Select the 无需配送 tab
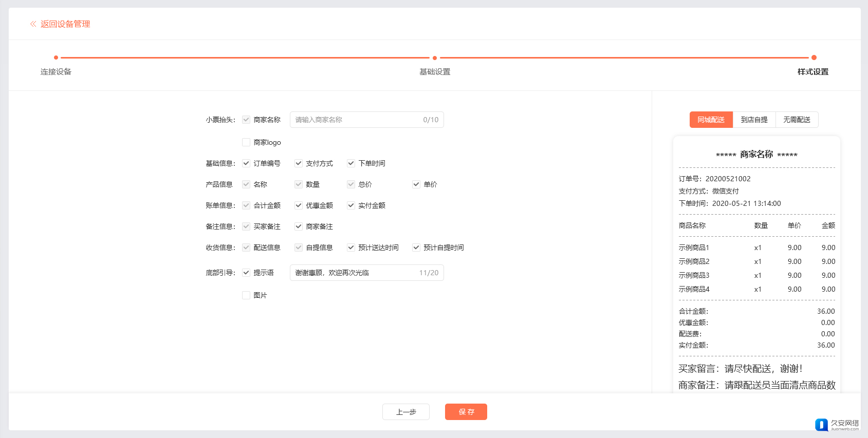The width and height of the screenshot is (868, 438). pos(797,120)
